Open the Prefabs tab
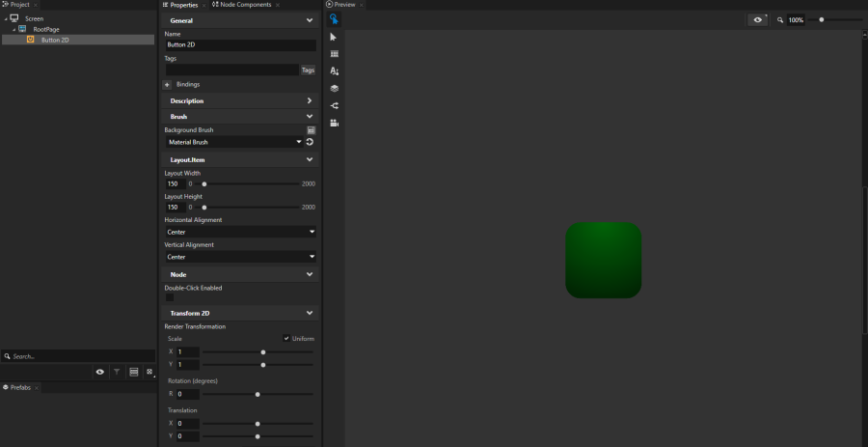The width and height of the screenshot is (868, 447). click(19, 387)
